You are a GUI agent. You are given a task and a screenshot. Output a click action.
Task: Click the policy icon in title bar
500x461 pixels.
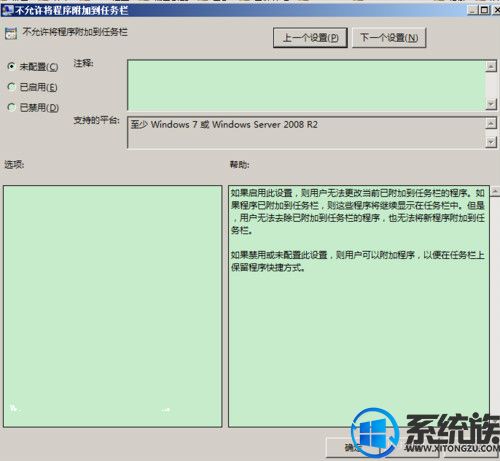click(7, 11)
